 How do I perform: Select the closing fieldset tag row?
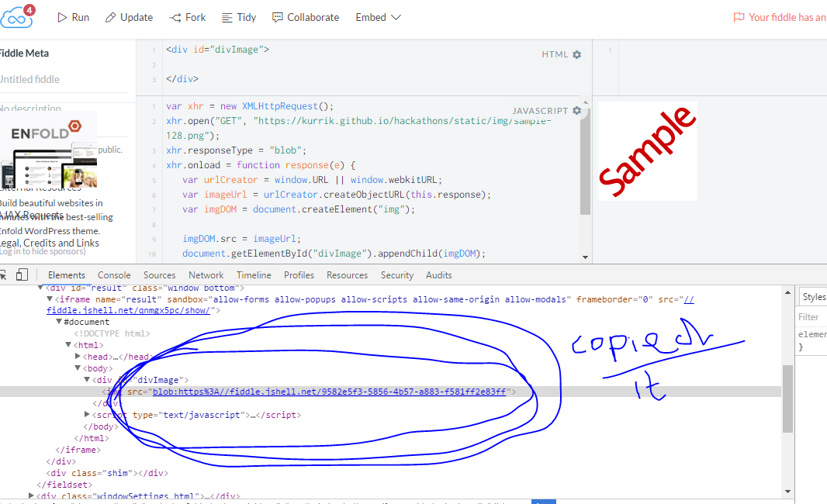64,485
